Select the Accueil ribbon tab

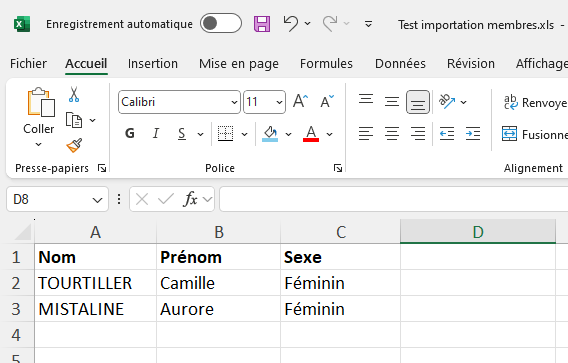pyautogui.click(x=86, y=64)
